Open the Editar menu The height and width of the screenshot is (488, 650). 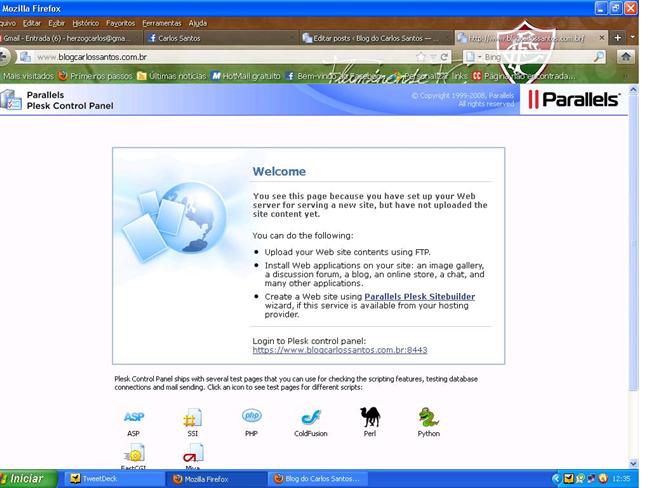click(32, 23)
